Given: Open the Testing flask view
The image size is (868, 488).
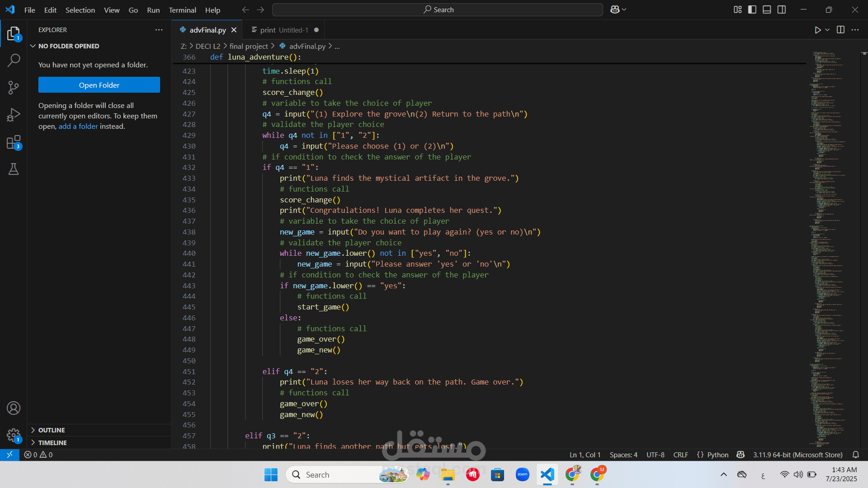Looking at the screenshot, I should click(x=14, y=169).
